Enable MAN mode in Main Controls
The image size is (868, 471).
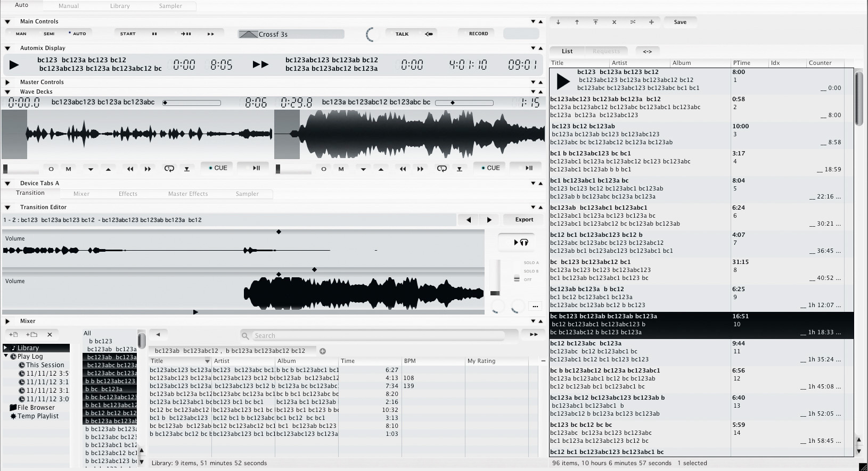click(x=21, y=34)
